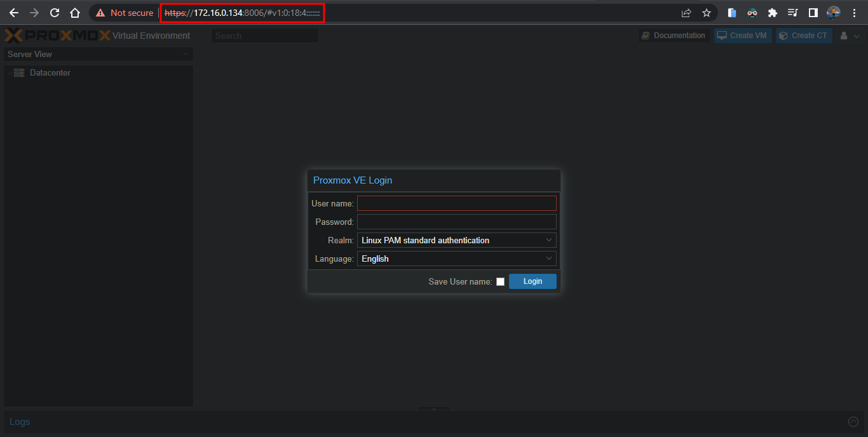Click the Create VM button
The height and width of the screenshot is (437, 868).
point(742,36)
